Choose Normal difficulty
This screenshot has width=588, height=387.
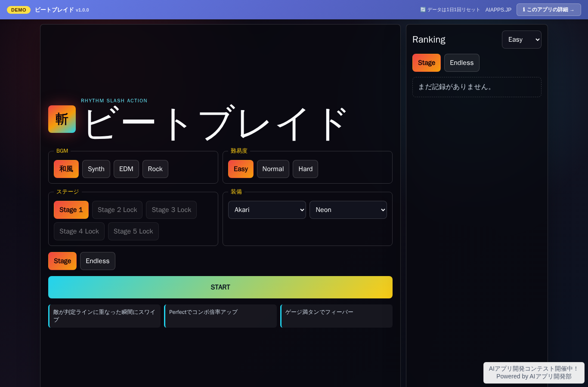pos(273,169)
